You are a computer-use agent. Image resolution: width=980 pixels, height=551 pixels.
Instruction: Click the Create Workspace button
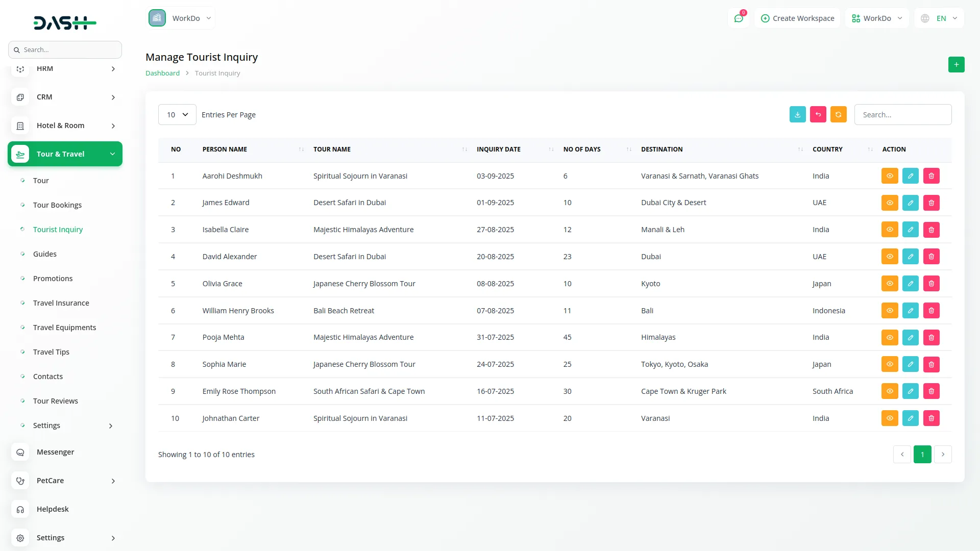click(797, 18)
